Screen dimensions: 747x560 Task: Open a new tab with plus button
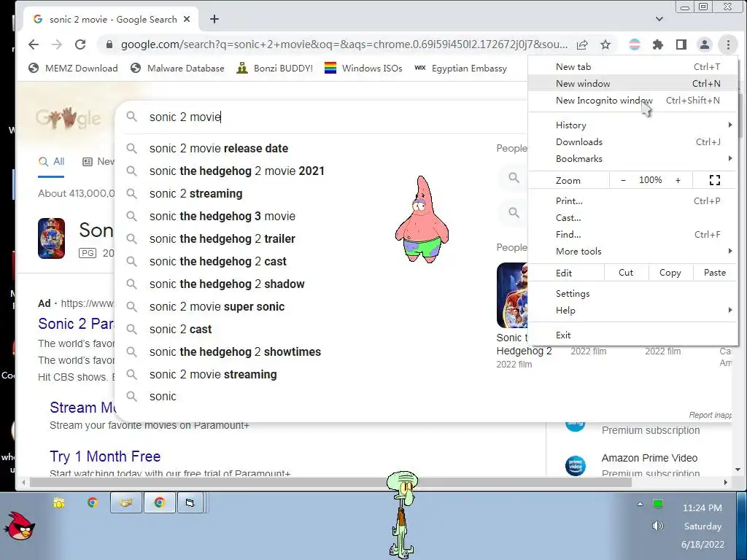(x=214, y=19)
